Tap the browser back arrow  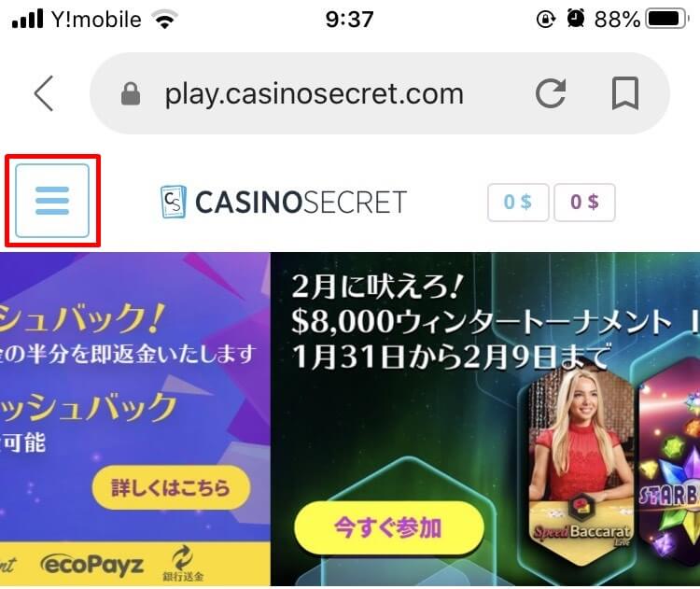point(44,93)
